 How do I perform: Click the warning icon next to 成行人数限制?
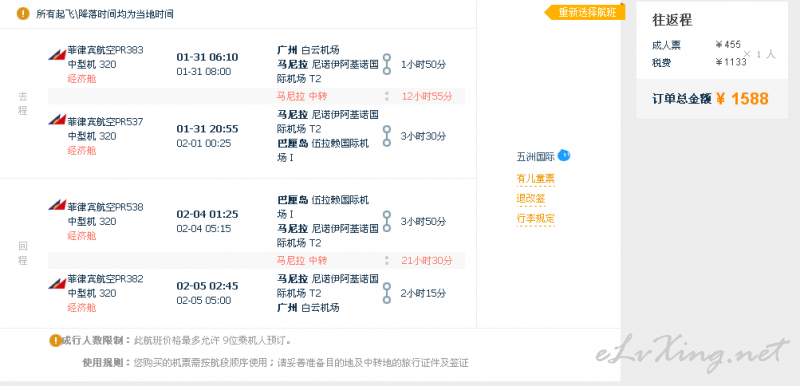tap(55, 341)
